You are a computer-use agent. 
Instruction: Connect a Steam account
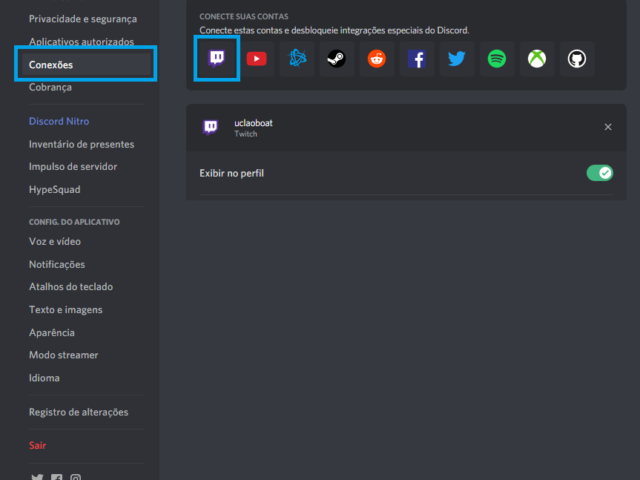pyautogui.click(x=337, y=58)
